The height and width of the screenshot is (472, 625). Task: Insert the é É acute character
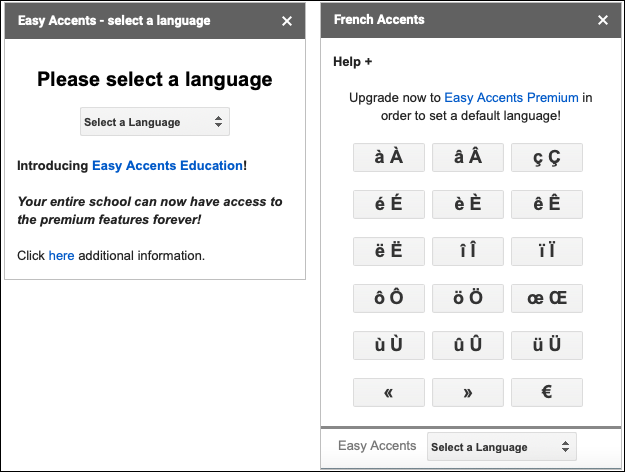click(389, 205)
